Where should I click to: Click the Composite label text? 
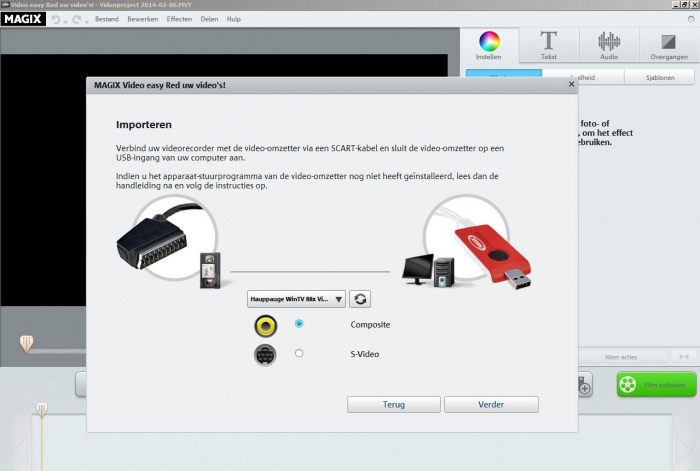coord(370,325)
